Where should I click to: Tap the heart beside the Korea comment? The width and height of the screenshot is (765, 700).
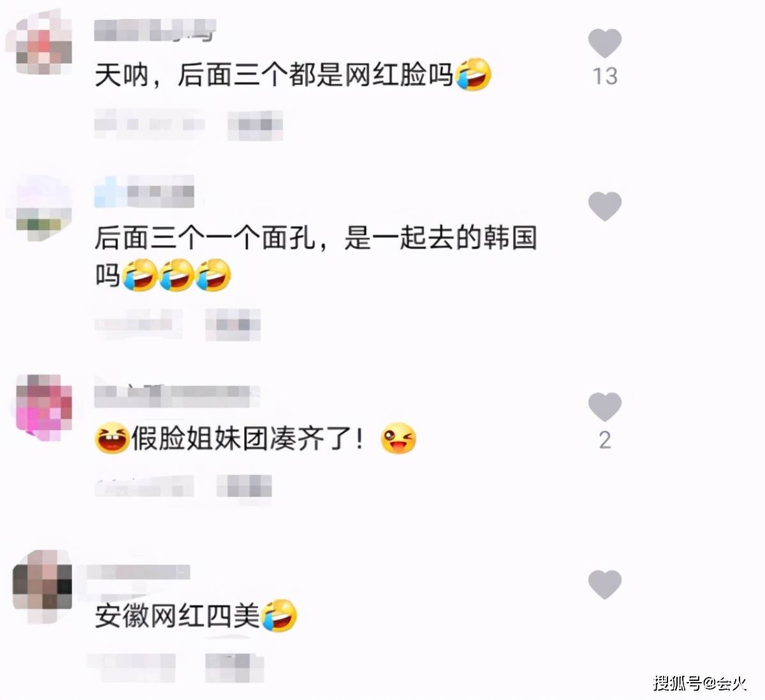click(x=604, y=207)
